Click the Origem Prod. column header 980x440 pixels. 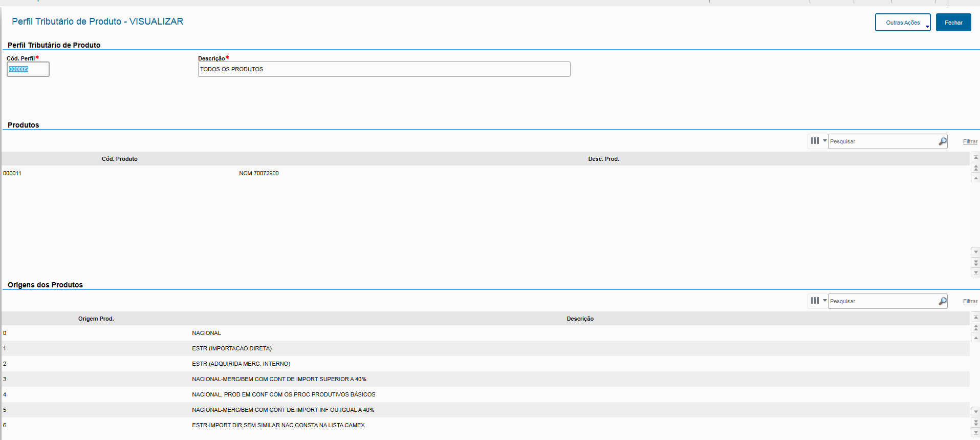(x=96, y=319)
